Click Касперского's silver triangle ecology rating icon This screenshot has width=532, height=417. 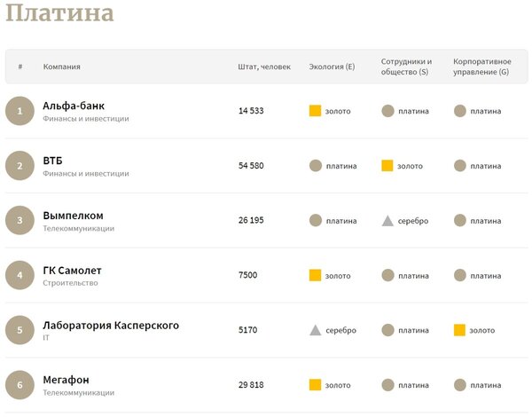tap(315, 330)
